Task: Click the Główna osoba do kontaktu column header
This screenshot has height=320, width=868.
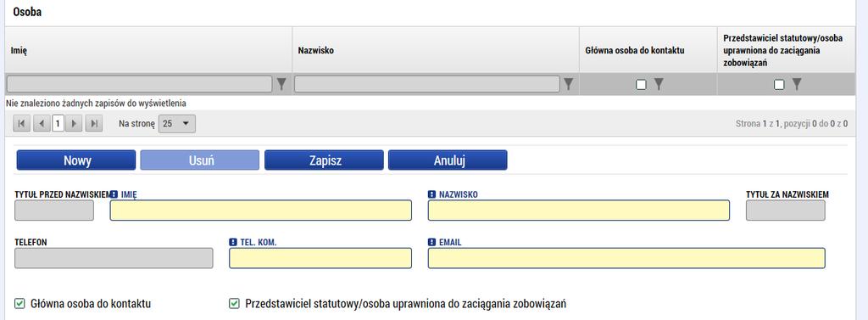Action: tap(635, 50)
